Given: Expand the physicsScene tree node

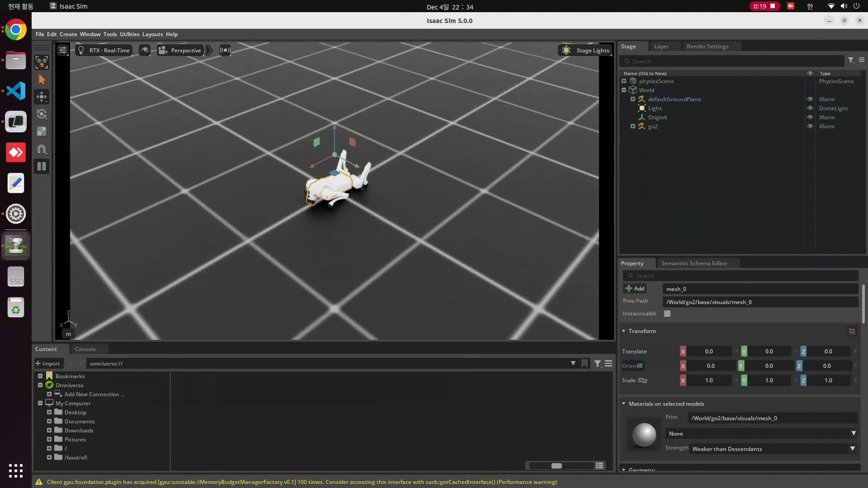Looking at the screenshot, I should tap(624, 81).
